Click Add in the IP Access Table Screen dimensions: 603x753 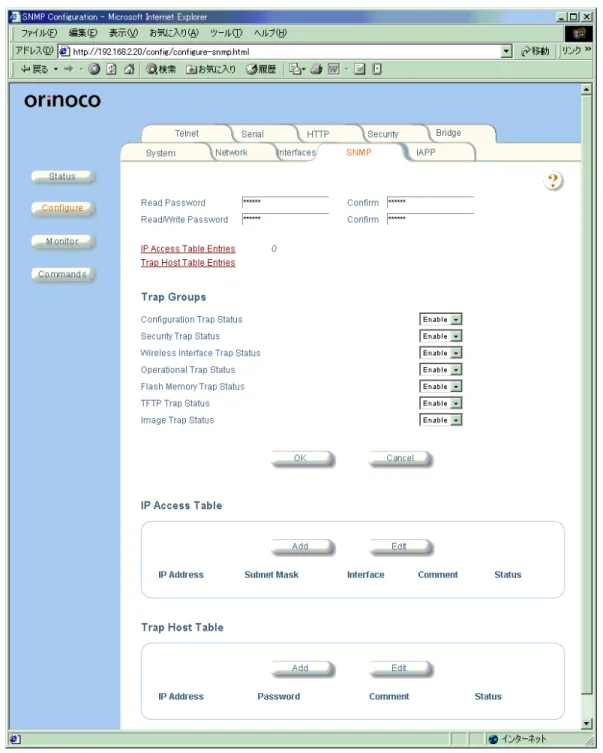pyautogui.click(x=302, y=547)
